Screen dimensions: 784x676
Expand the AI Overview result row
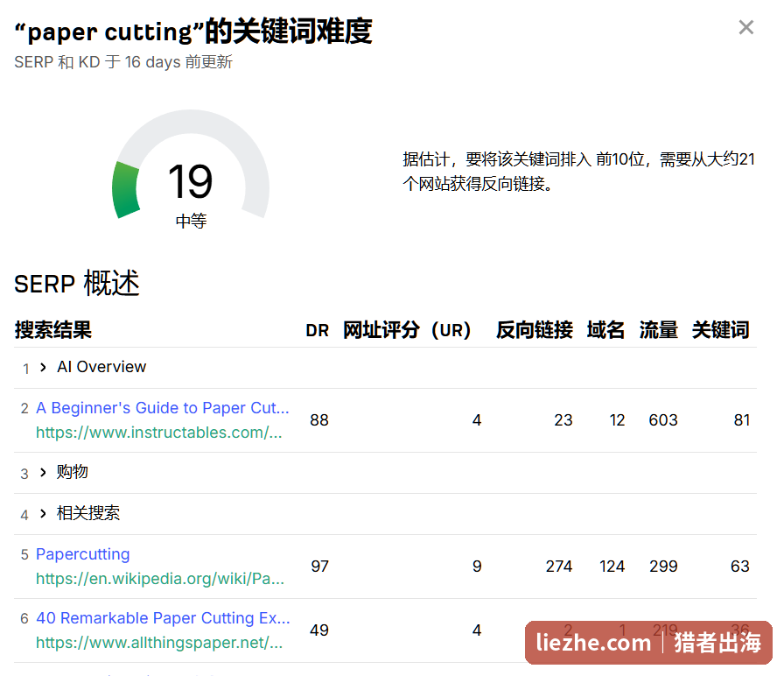tap(43, 367)
